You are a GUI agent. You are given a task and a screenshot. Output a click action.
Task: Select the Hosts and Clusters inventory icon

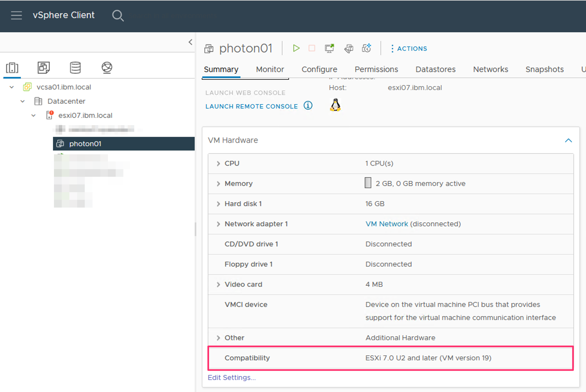(x=12, y=68)
